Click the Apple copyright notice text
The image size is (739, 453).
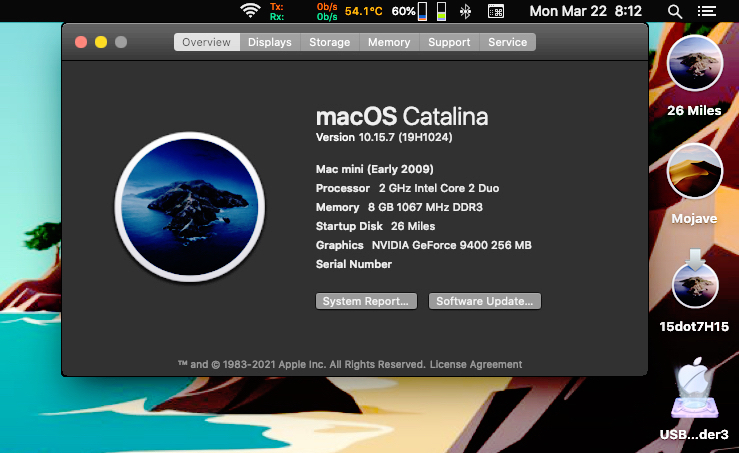pyautogui.click(x=302, y=364)
